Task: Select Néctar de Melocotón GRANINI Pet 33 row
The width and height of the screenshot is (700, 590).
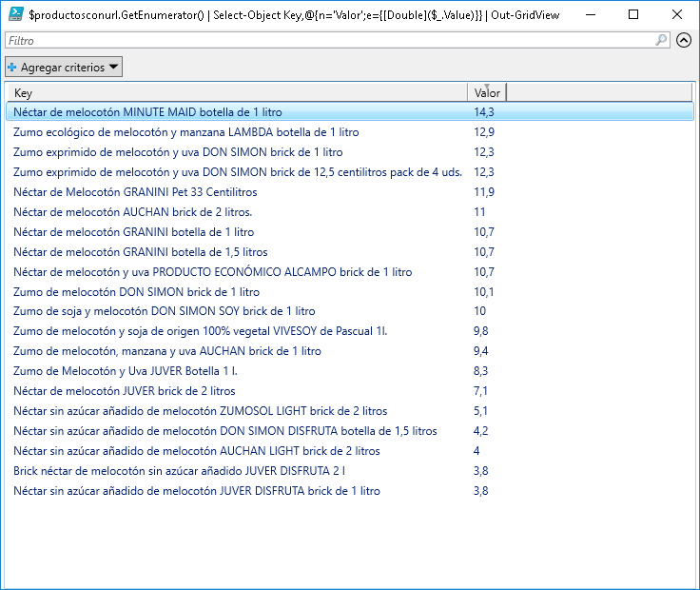Action: (x=134, y=192)
